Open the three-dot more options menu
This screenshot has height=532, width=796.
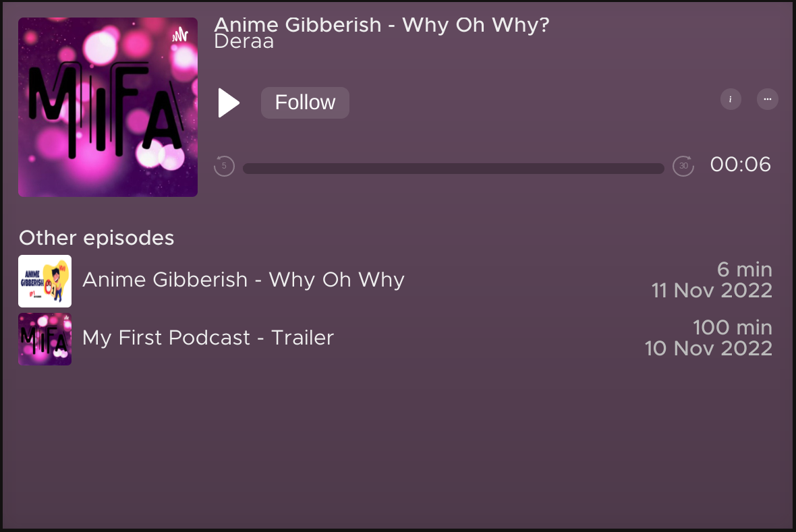pos(767,99)
